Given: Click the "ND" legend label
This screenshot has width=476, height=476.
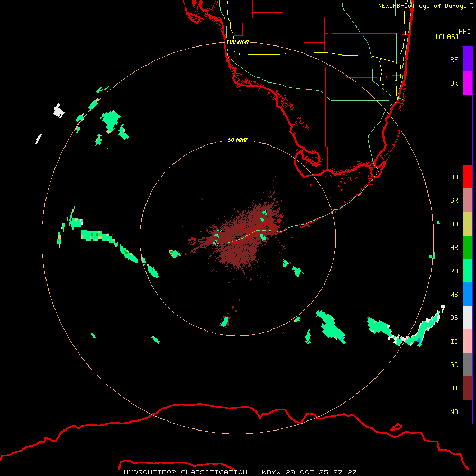Looking at the screenshot, I should tap(454, 411).
